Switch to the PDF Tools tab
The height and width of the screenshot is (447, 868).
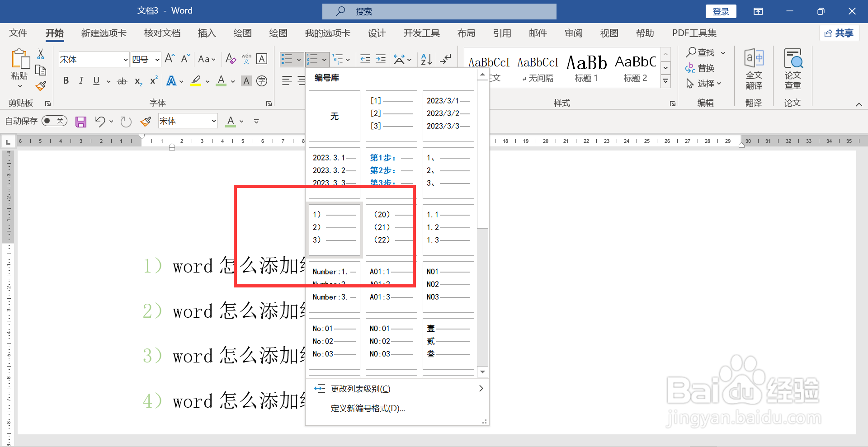pos(694,33)
